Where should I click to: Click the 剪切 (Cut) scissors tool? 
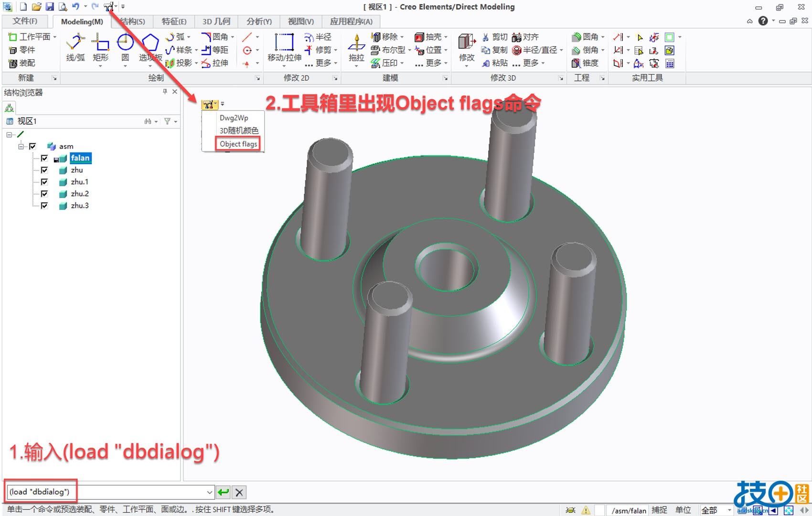[x=494, y=37]
